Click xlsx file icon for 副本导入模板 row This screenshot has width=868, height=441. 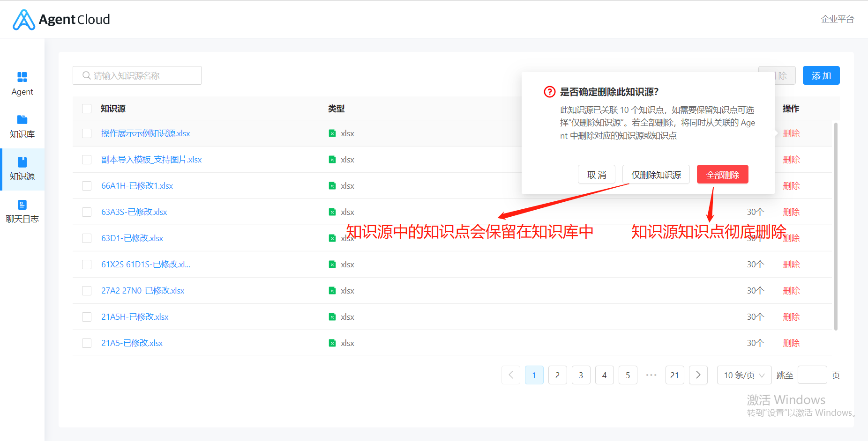(332, 160)
